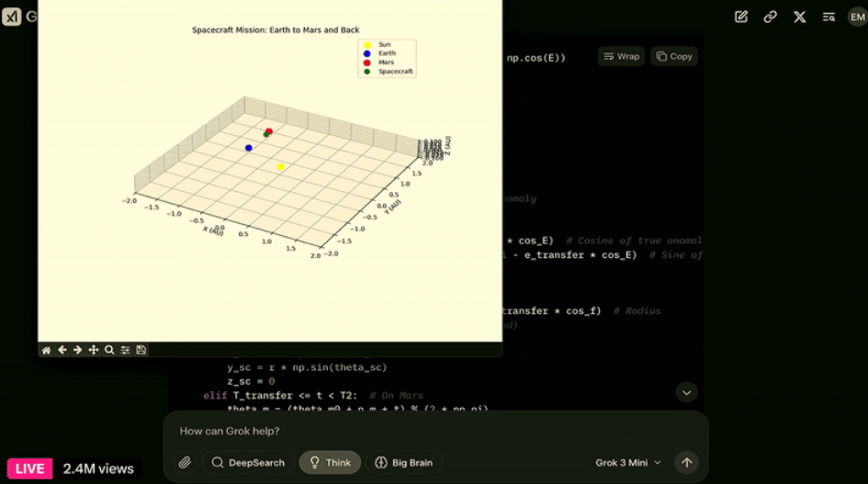The image size is (868, 484).
Task: Copy conversation link with chain icon
Action: (770, 17)
